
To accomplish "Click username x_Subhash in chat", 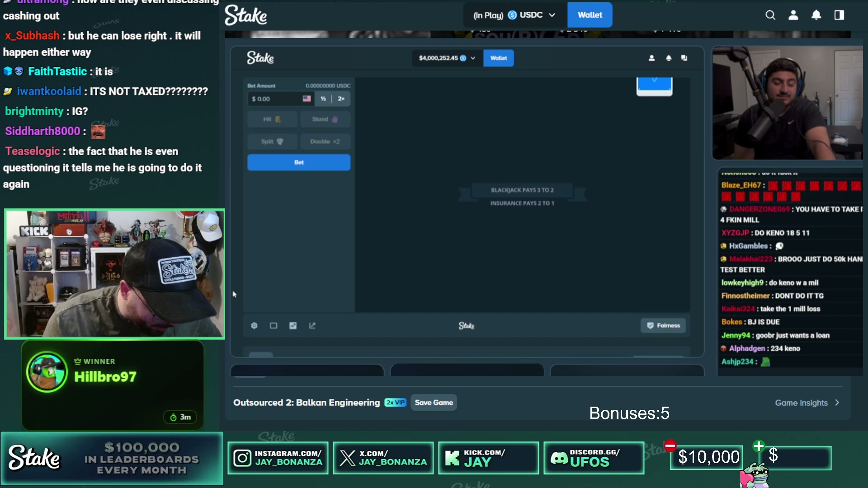I will 32,36.
